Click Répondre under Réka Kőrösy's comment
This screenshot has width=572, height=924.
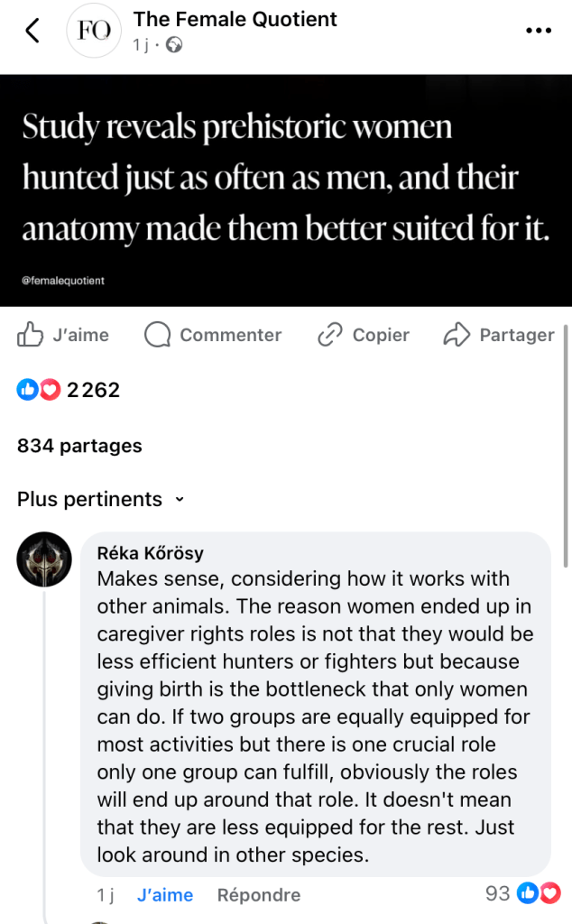click(x=258, y=894)
